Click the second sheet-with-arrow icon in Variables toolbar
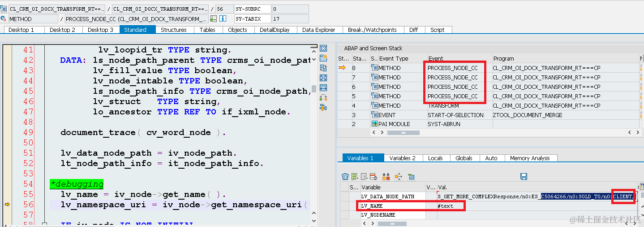This screenshot has height=227, width=644. pos(364,177)
